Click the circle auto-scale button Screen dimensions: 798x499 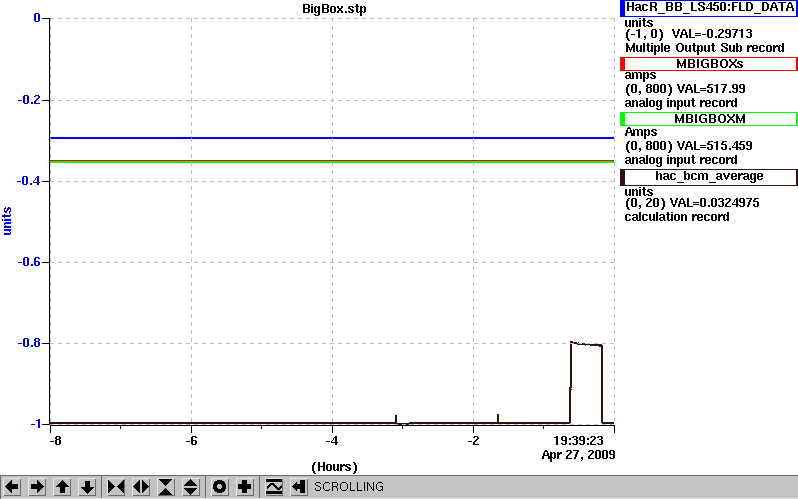pos(219,487)
